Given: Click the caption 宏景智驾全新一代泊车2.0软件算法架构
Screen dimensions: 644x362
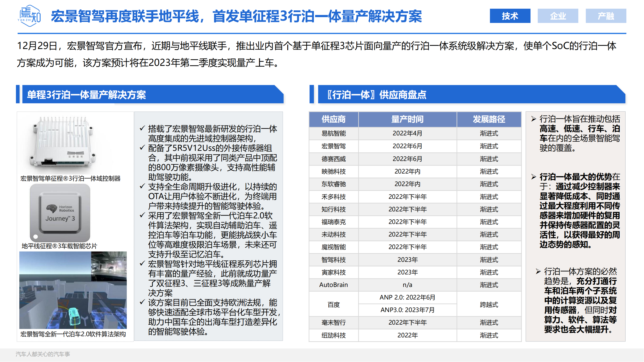Looking at the screenshot, I should point(73,334).
